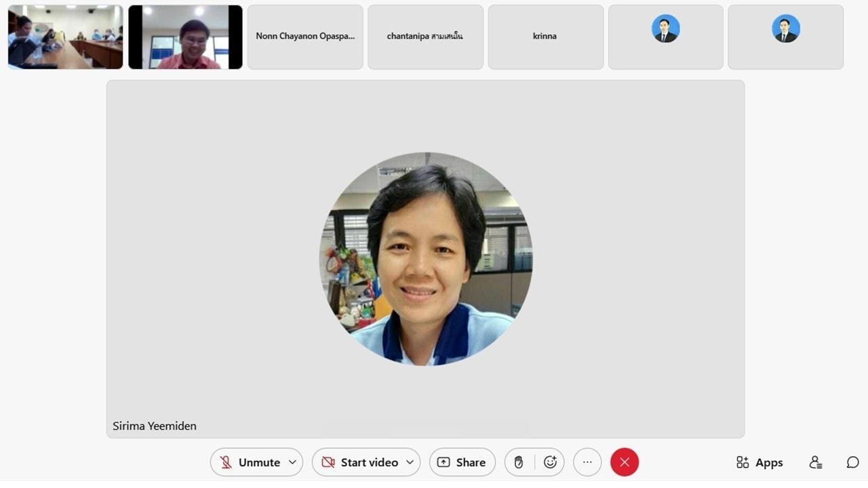
Task: Click the Share screen button
Action: click(462, 462)
